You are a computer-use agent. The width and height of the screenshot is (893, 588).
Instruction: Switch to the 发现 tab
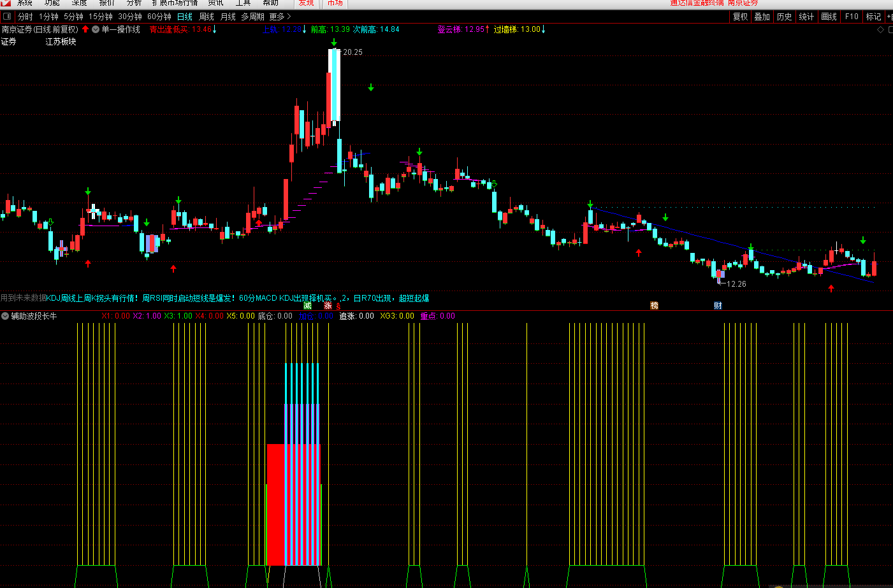(307, 3)
